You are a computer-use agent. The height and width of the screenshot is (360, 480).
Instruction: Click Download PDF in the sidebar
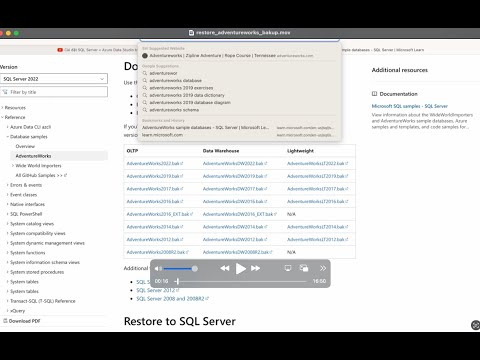tap(22, 321)
